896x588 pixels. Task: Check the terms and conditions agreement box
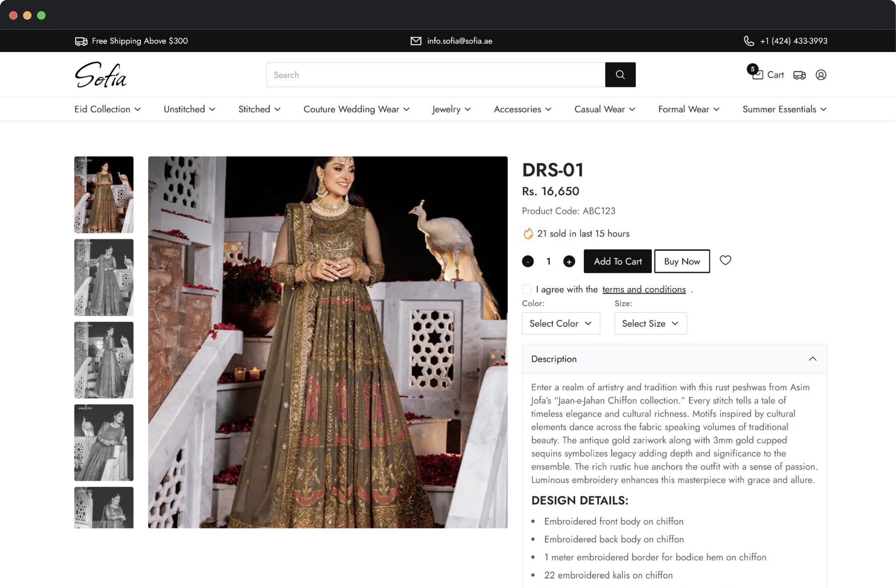click(x=527, y=289)
